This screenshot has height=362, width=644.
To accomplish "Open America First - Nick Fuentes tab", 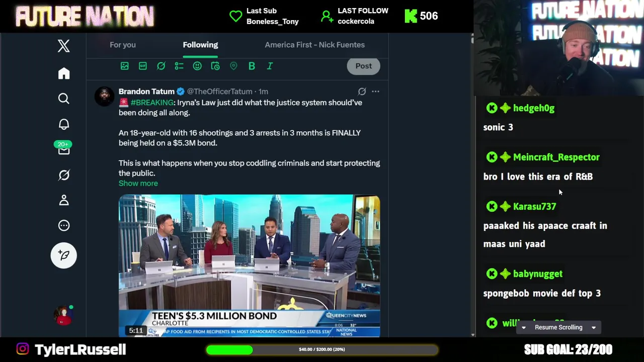I will pyautogui.click(x=315, y=45).
